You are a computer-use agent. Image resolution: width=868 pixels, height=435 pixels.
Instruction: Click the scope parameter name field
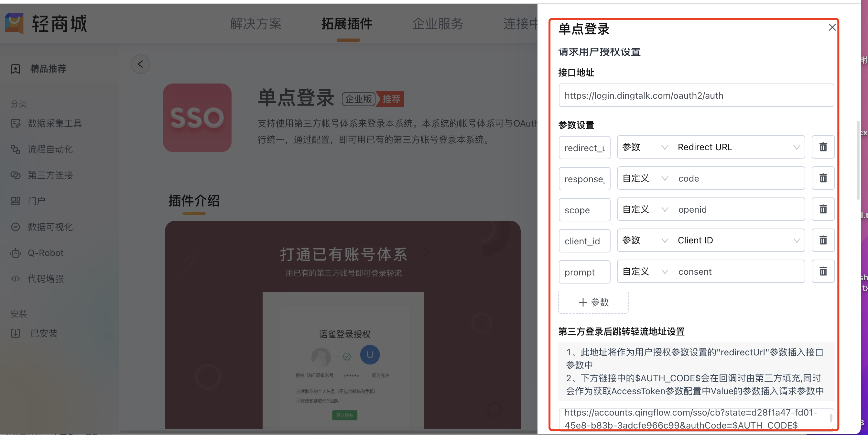(584, 209)
